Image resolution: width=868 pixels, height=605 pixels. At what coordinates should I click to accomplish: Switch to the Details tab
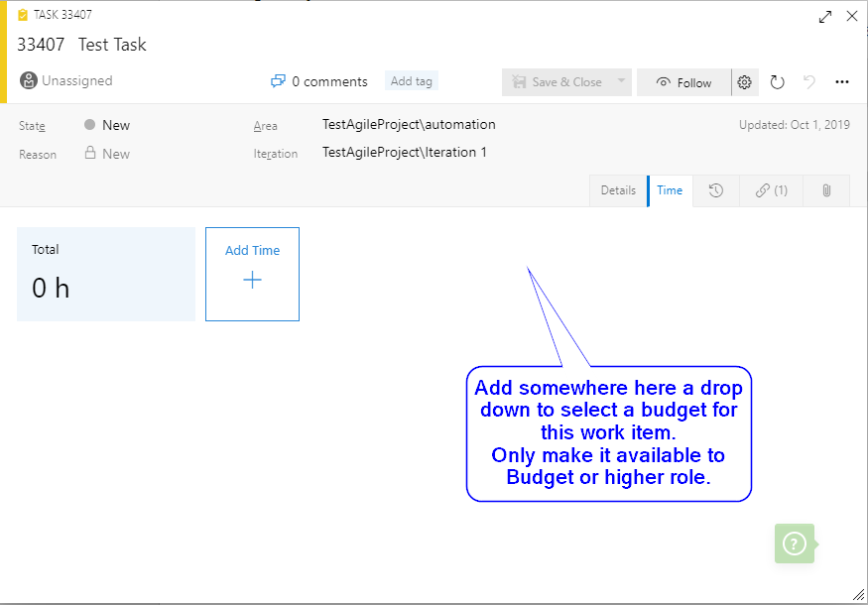tap(618, 190)
